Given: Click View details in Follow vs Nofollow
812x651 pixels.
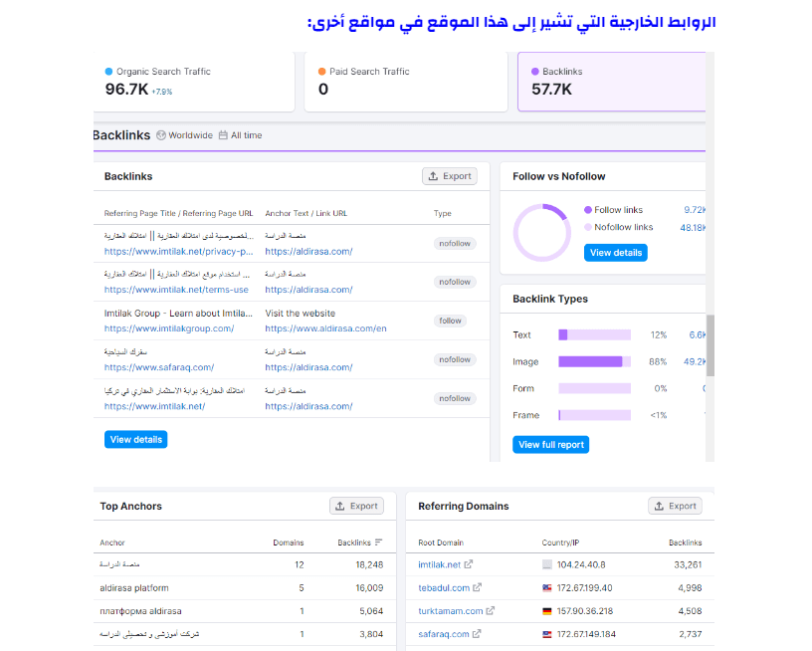Looking at the screenshot, I should (616, 253).
